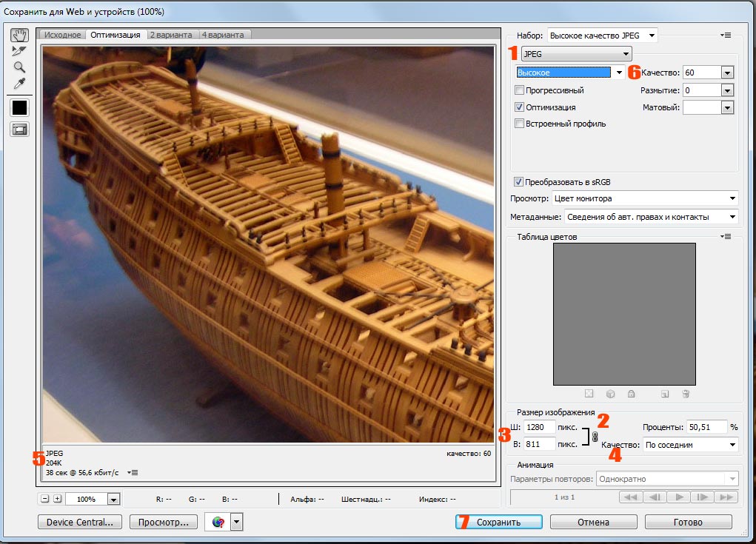
Task: Click the browser preview icon
Action: (218, 522)
